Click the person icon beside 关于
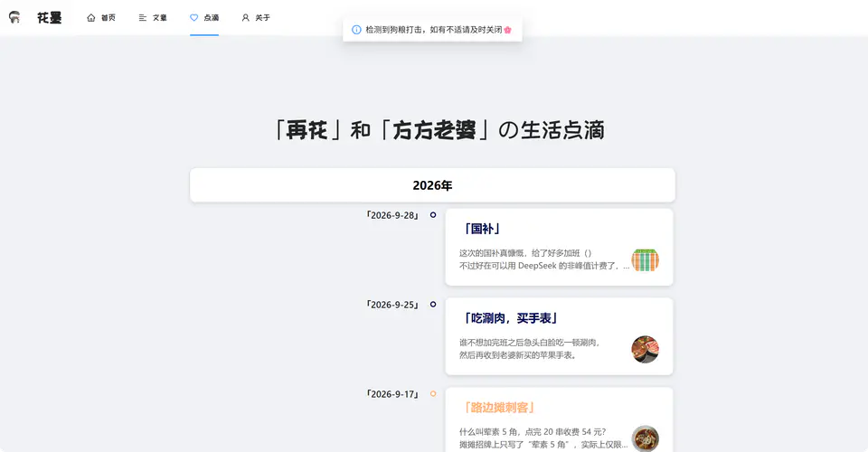 [245, 18]
